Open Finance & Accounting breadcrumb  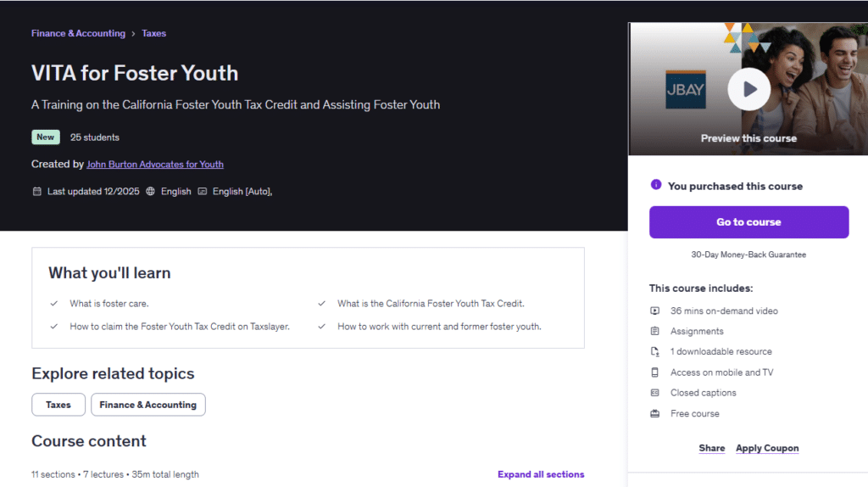tap(78, 34)
